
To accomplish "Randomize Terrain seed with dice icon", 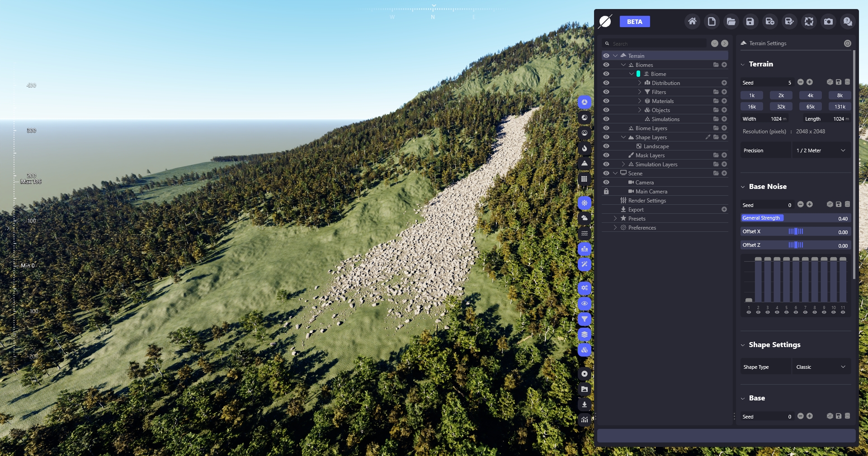I will (830, 82).
